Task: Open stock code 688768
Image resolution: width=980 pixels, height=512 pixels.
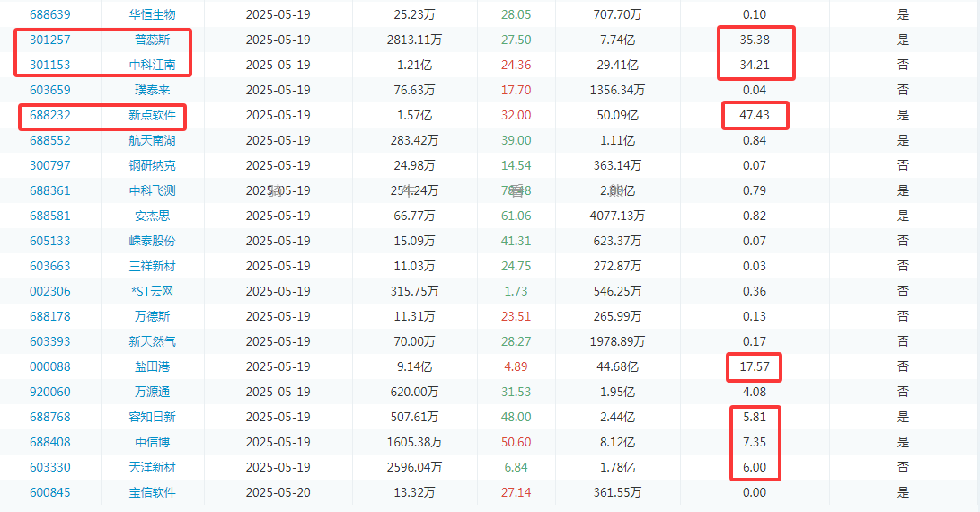Action: tap(50, 417)
